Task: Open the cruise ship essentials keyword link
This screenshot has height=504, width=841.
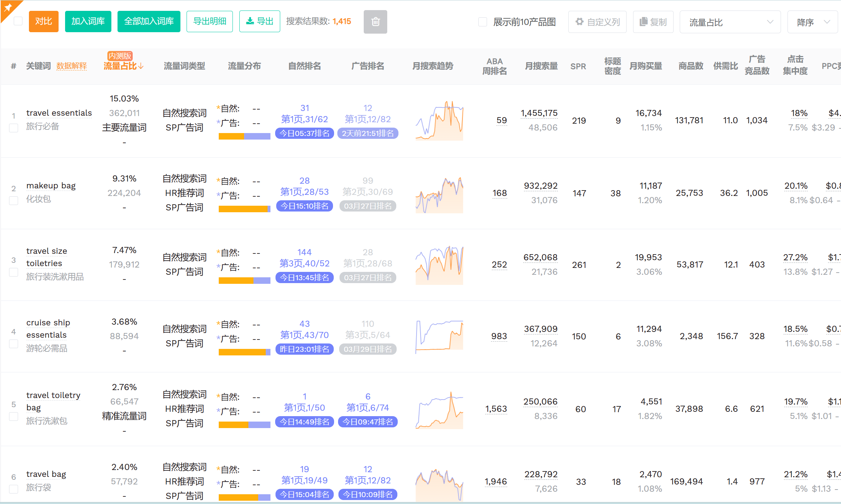Action: tap(48, 329)
